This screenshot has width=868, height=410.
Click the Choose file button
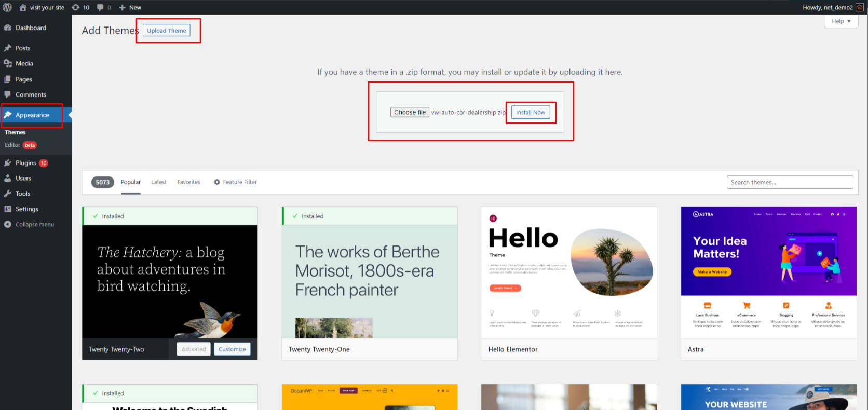tap(410, 112)
